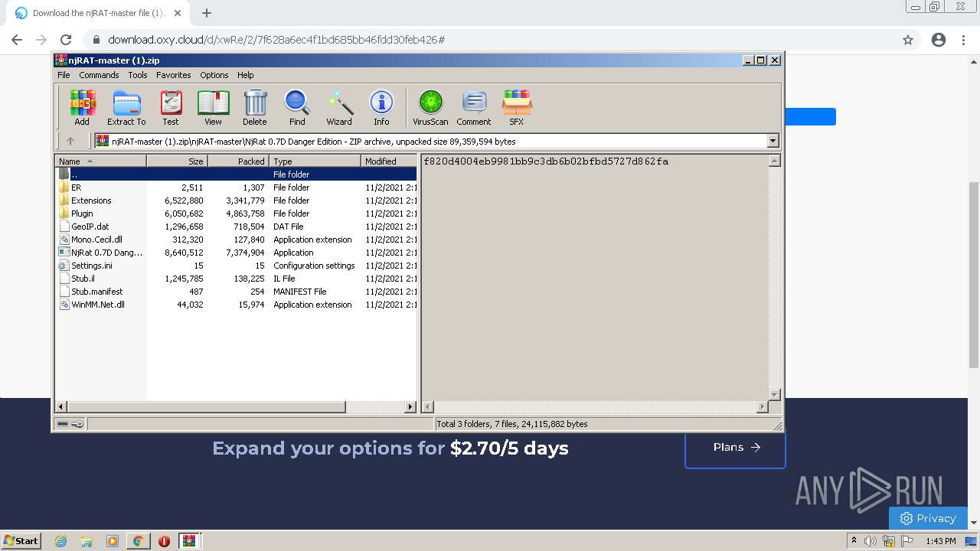Open Chrome from the taskbar
Screen dimensions: 980x551
(138, 541)
